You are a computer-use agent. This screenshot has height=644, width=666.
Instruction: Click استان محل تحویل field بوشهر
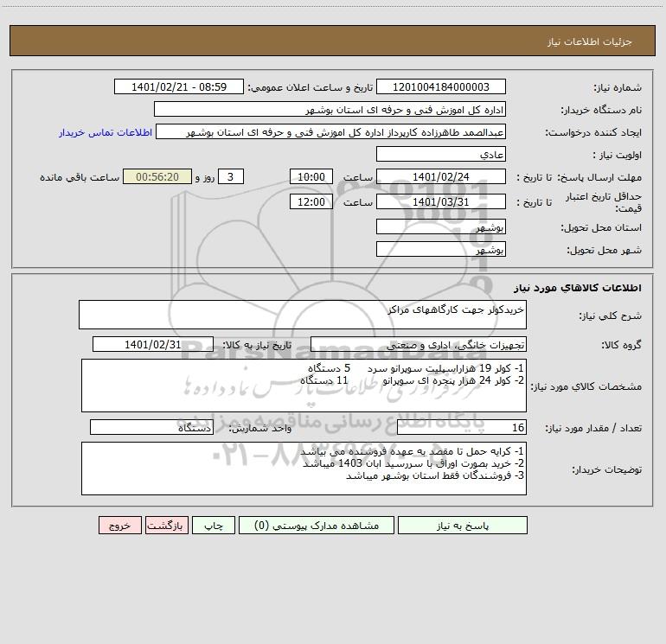click(x=441, y=227)
